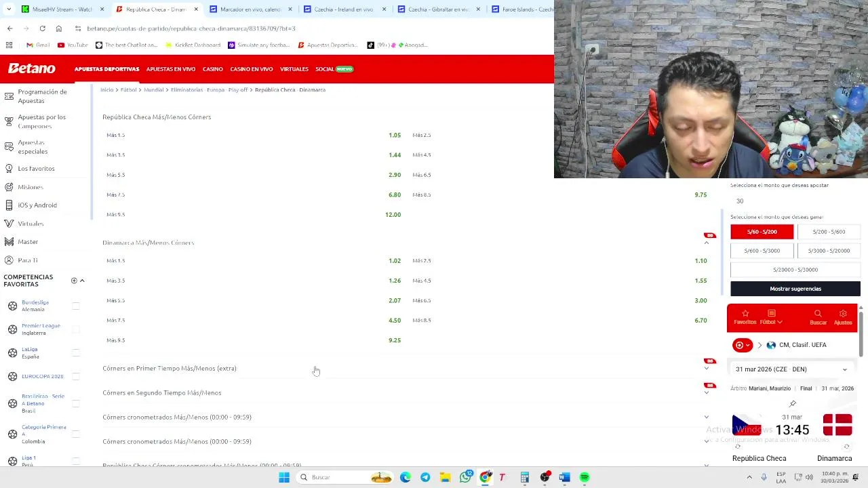Click the Betano logo
The image size is (868, 488).
tap(32, 68)
